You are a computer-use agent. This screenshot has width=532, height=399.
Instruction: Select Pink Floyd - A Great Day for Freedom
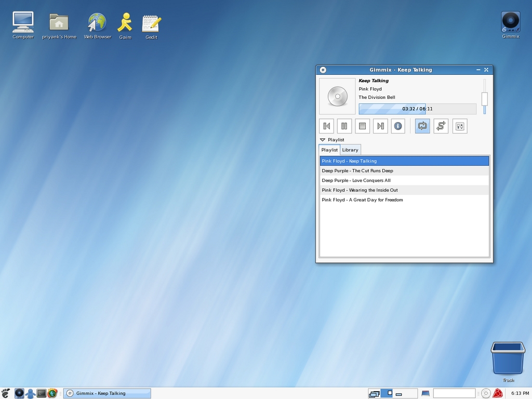pyautogui.click(x=404, y=200)
